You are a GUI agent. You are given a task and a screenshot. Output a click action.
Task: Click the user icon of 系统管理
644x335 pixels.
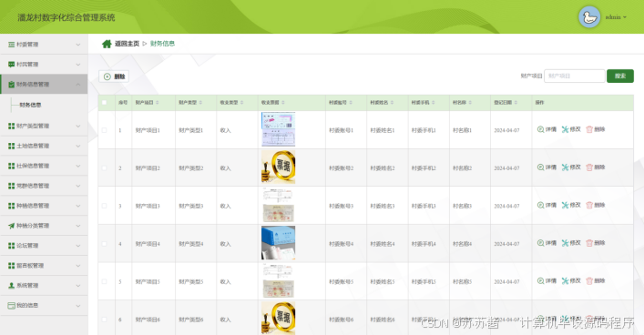click(12, 285)
